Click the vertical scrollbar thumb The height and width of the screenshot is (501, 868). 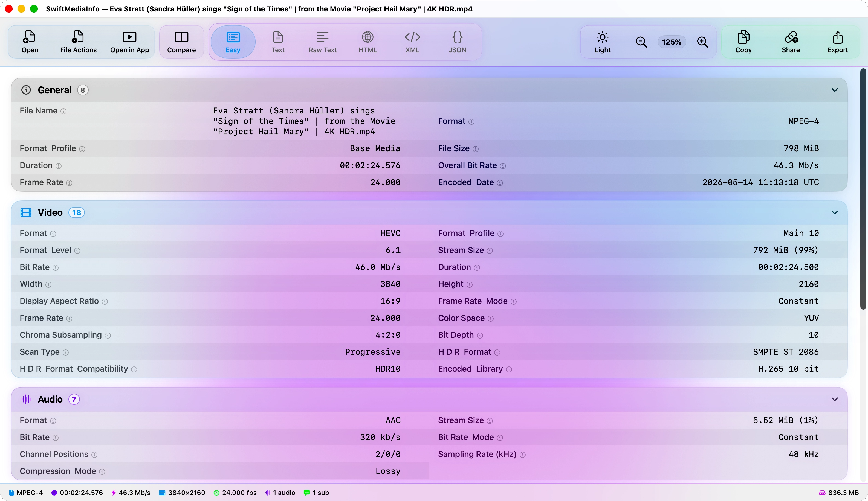pyautogui.click(x=863, y=189)
